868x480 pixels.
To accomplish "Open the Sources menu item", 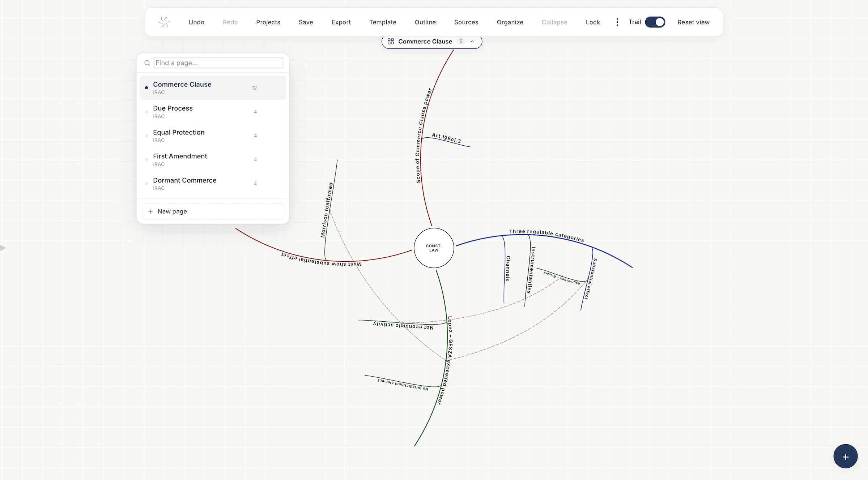I will pos(466,22).
